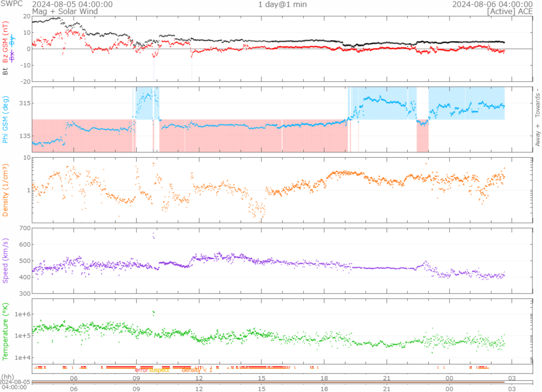Click the bottom-left 2024-08-05 date label
Screen dimensions: 542x392
15,382
